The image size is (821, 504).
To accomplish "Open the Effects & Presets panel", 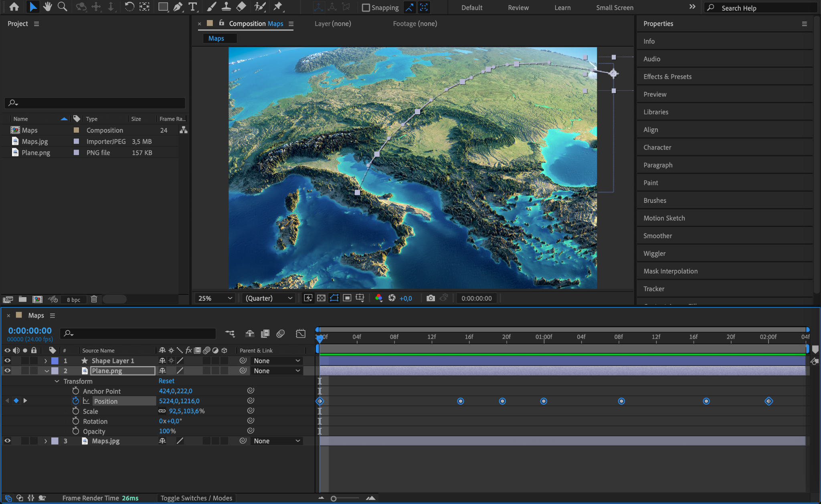I will (x=667, y=77).
